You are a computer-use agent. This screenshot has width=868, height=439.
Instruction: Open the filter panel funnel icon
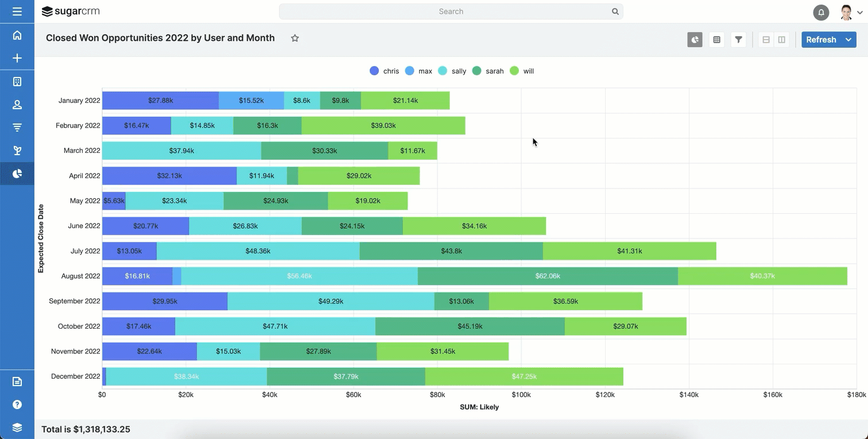pos(738,40)
